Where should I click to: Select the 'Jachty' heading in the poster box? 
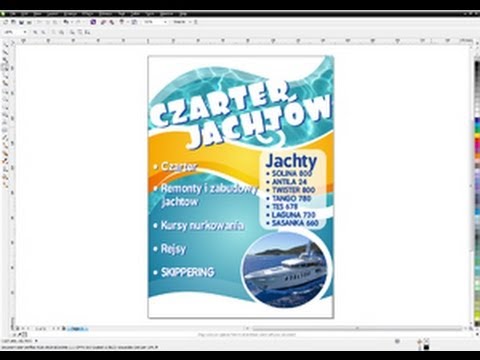click(291, 161)
